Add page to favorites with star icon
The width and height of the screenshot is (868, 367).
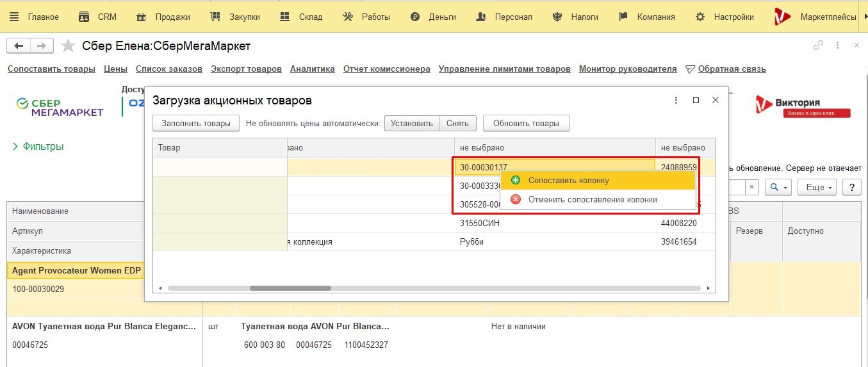[68, 45]
